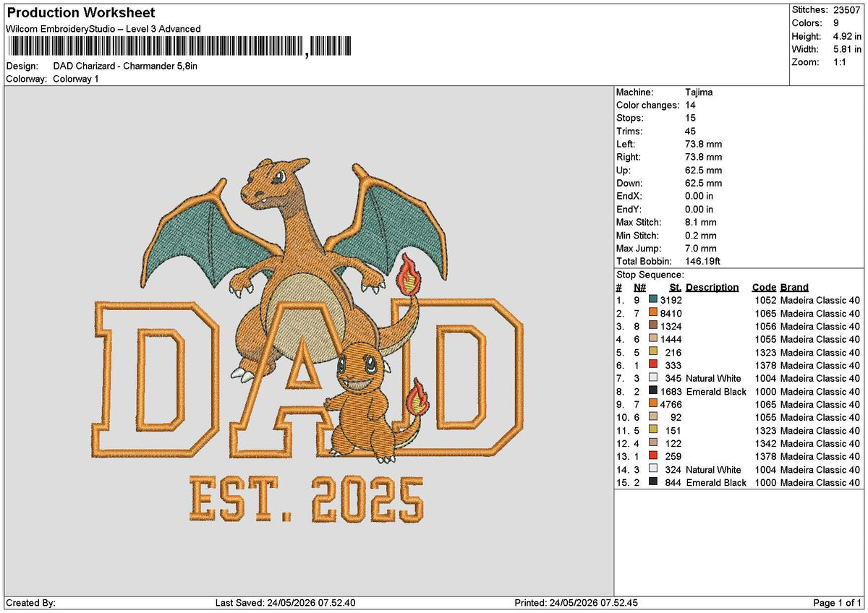Screen dimensions: 868x613
Task: Click the orange swatch beside 4766 stitches
Action: click(653, 404)
